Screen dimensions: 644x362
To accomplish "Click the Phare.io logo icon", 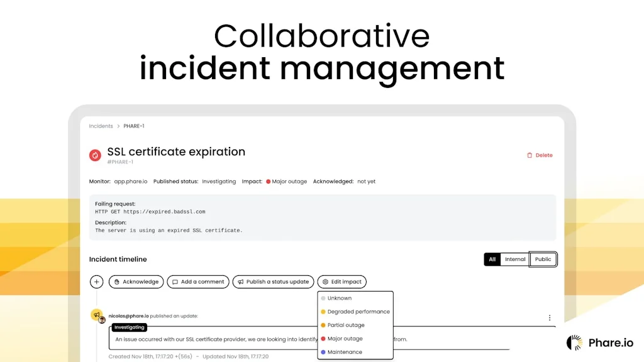I will pos(574,343).
